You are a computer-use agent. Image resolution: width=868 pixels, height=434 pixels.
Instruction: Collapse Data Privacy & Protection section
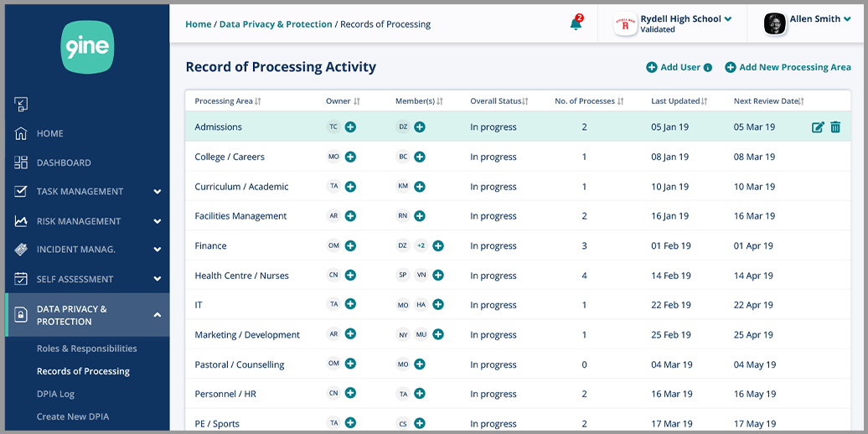[x=157, y=315]
